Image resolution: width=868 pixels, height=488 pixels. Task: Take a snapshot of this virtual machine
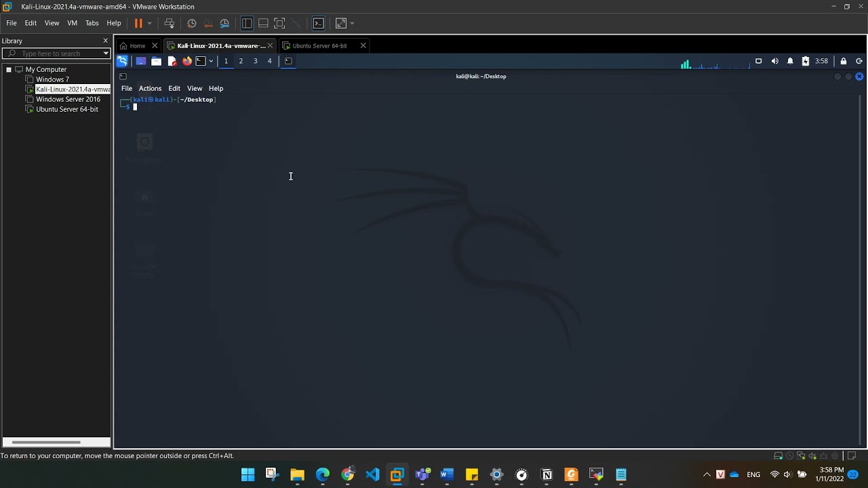[192, 23]
